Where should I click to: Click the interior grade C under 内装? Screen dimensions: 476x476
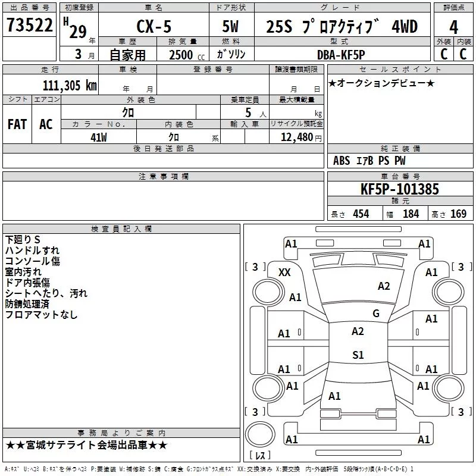[x=463, y=54]
